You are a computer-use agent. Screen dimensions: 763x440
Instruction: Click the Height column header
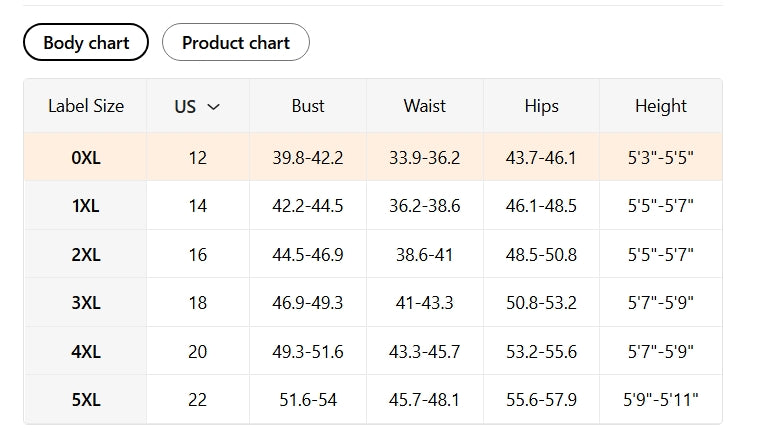[661, 106]
